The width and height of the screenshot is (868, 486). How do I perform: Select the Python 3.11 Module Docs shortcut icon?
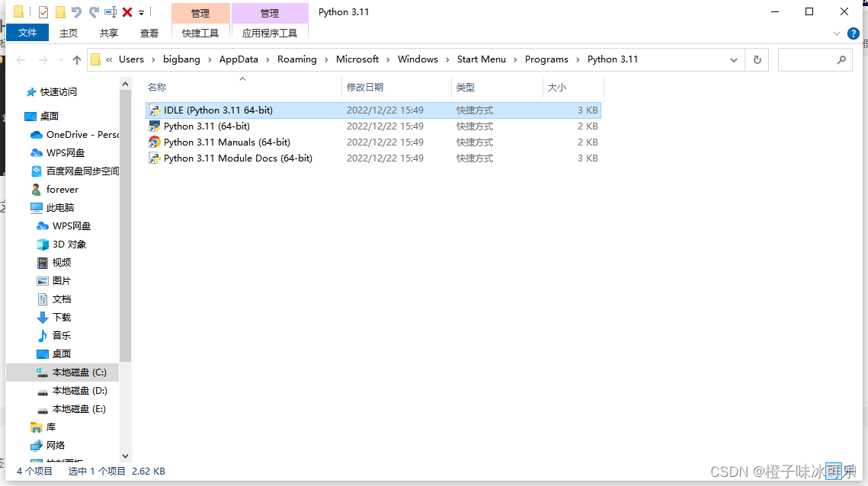(155, 158)
